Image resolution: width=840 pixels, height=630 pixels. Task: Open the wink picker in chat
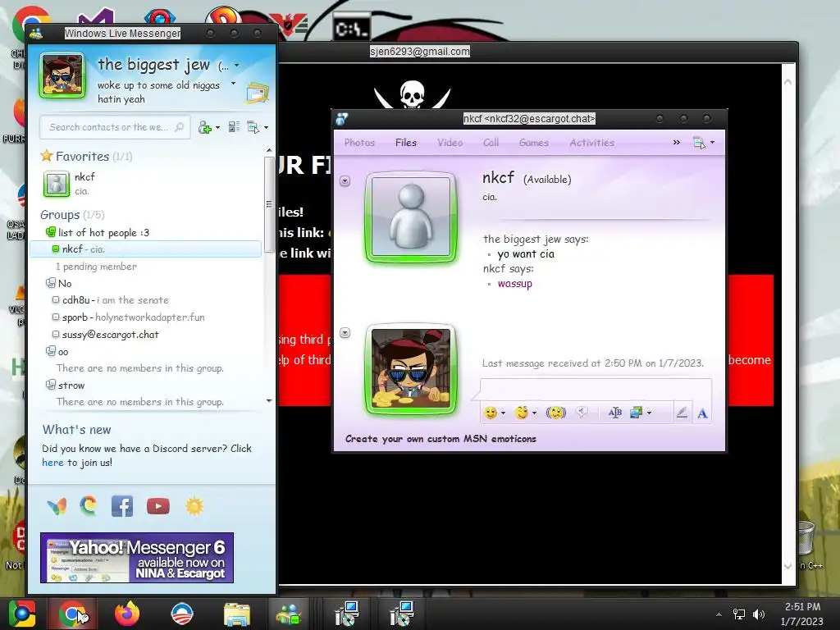click(521, 413)
